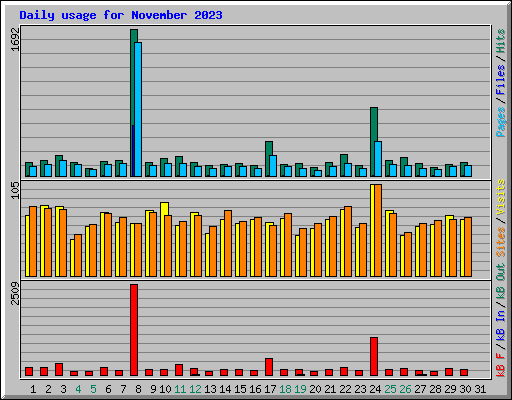Click the green weekend day label 19

[x=301, y=389]
